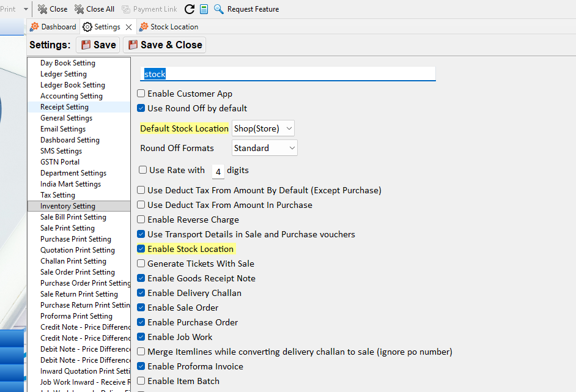Click the Close All toolbar icon

[x=79, y=9]
